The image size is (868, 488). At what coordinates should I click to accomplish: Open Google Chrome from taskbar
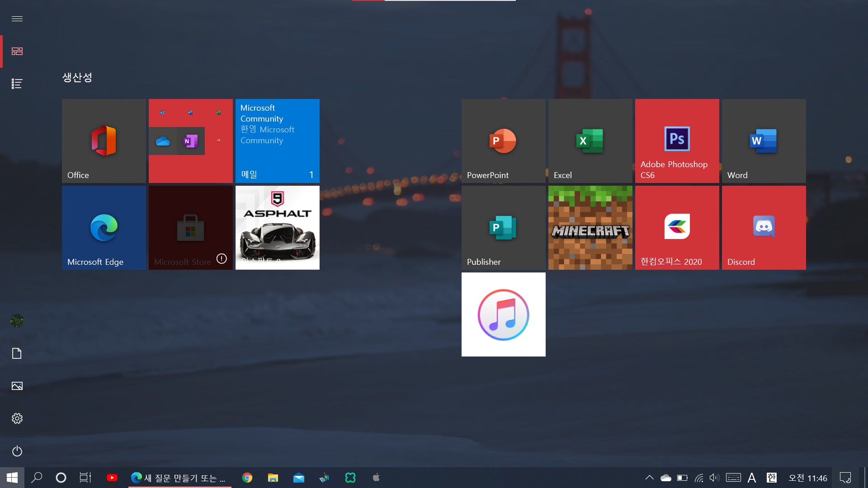coord(247,478)
